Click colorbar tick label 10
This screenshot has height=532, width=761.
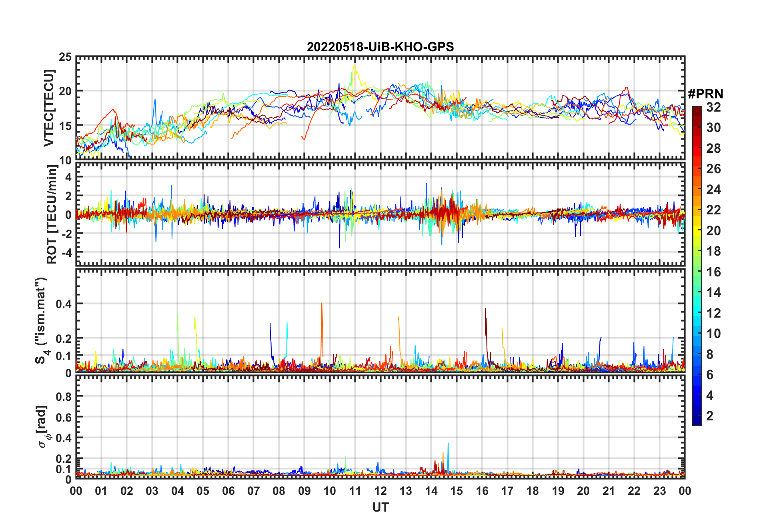[713, 334]
